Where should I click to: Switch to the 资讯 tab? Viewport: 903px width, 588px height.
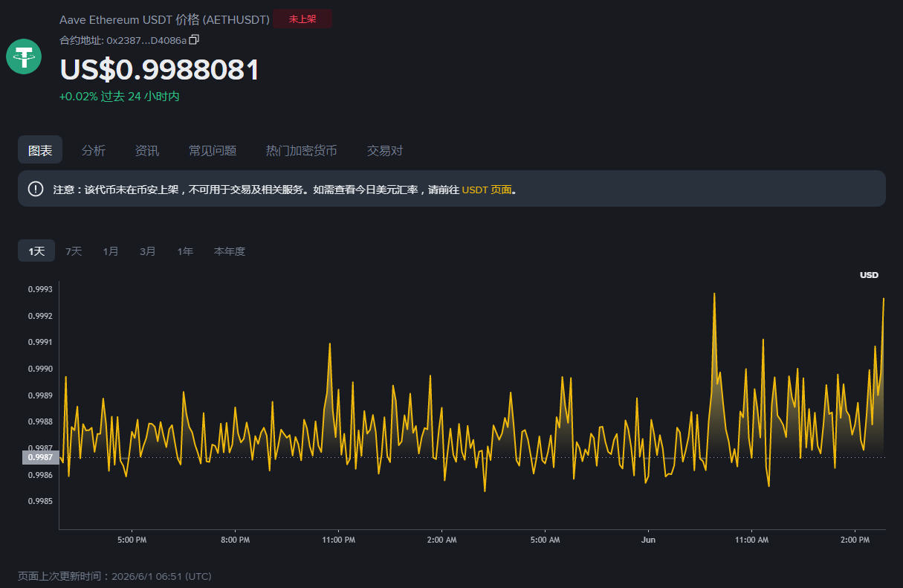pyautogui.click(x=147, y=150)
